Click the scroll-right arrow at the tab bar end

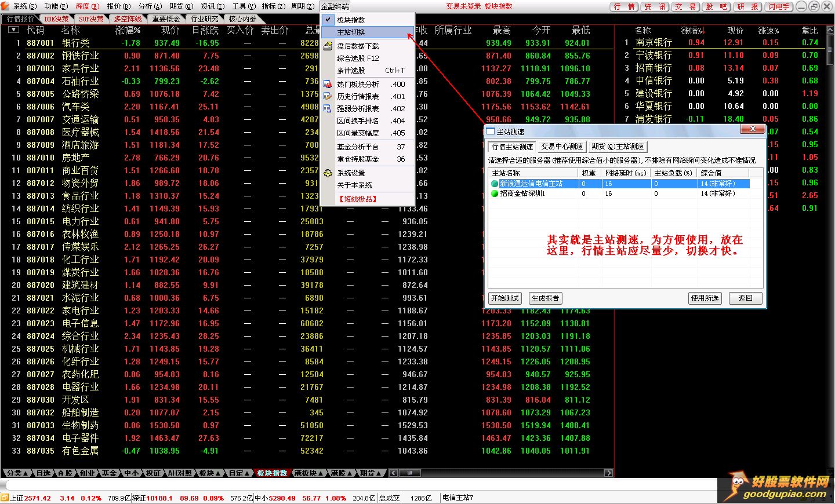(x=608, y=473)
